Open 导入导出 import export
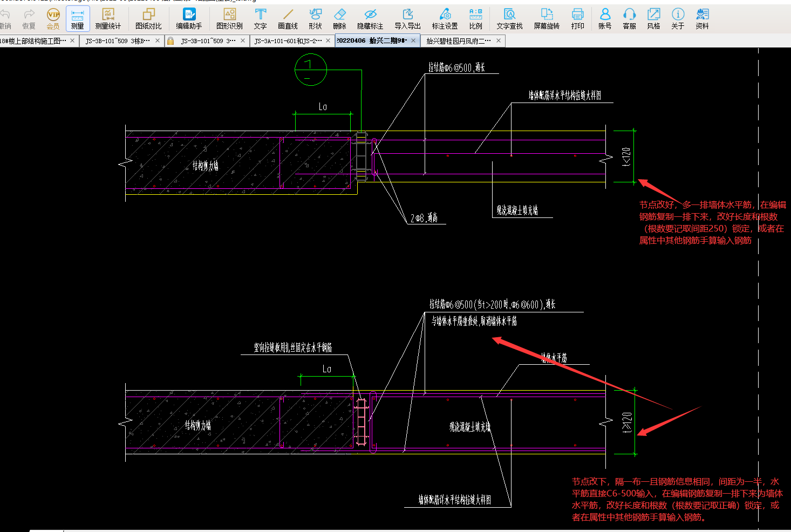The width and height of the screenshot is (791, 532). [407, 19]
